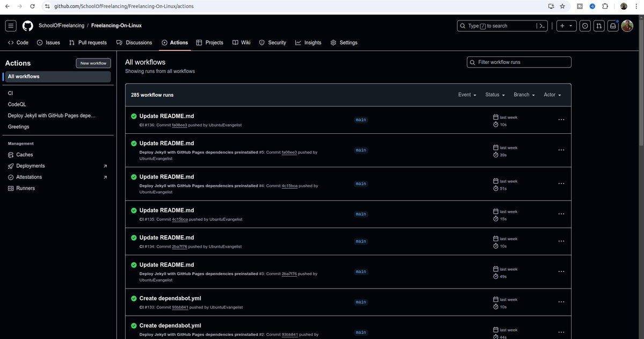
Task: Open commit 4c15bca in CI #135 run
Action: [x=180, y=220]
